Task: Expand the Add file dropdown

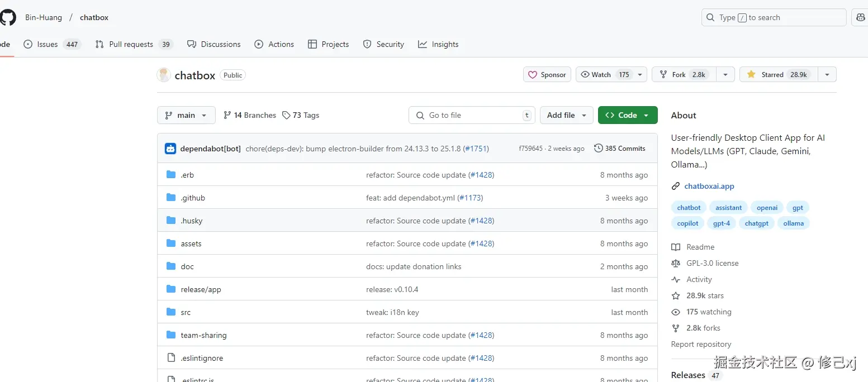Action: pyautogui.click(x=567, y=115)
